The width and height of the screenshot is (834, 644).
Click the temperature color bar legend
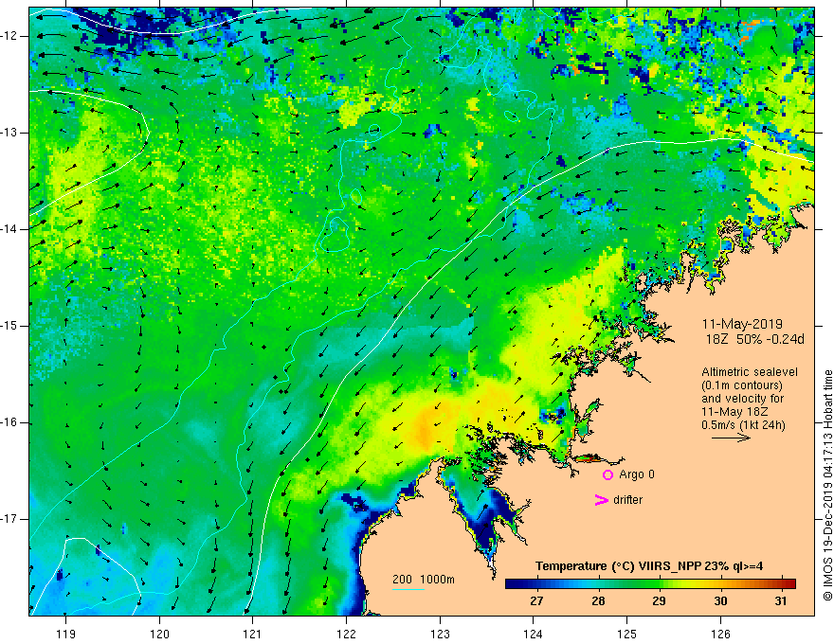tap(650, 584)
